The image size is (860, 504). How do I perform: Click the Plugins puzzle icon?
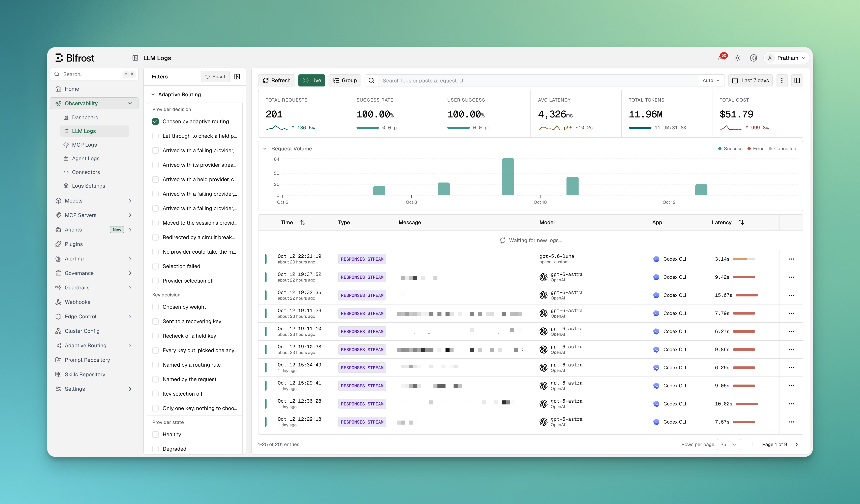tap(58, 244)
